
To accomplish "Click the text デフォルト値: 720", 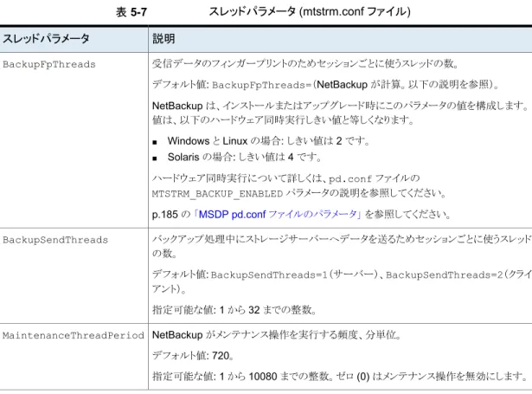I will click(193, 356).
